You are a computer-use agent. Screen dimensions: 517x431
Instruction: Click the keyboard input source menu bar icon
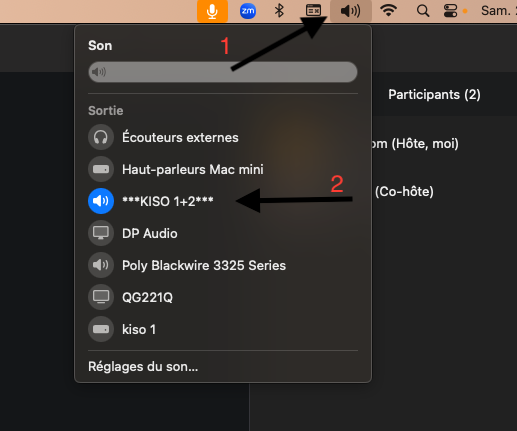tap(313, 11)
